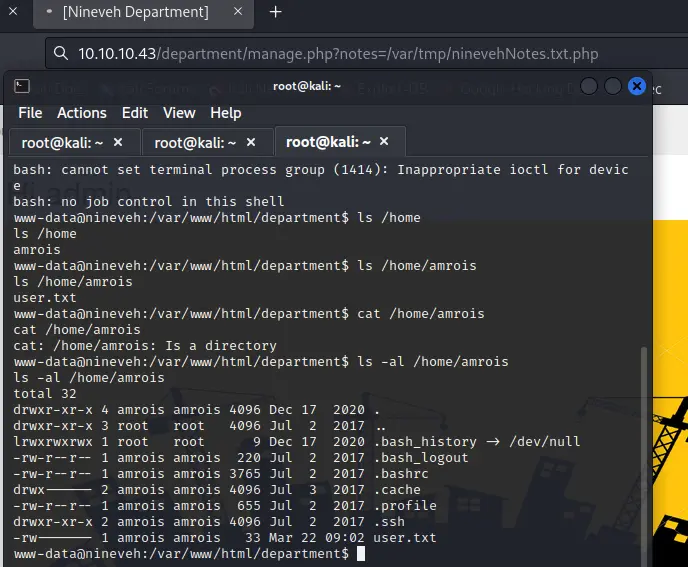Click the 'total 32' output line

click(x=45, y=394)
